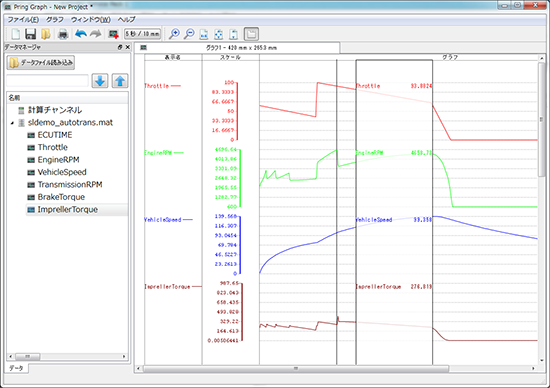Zoom in using the magnifier plus icon

tap(174, 34)
